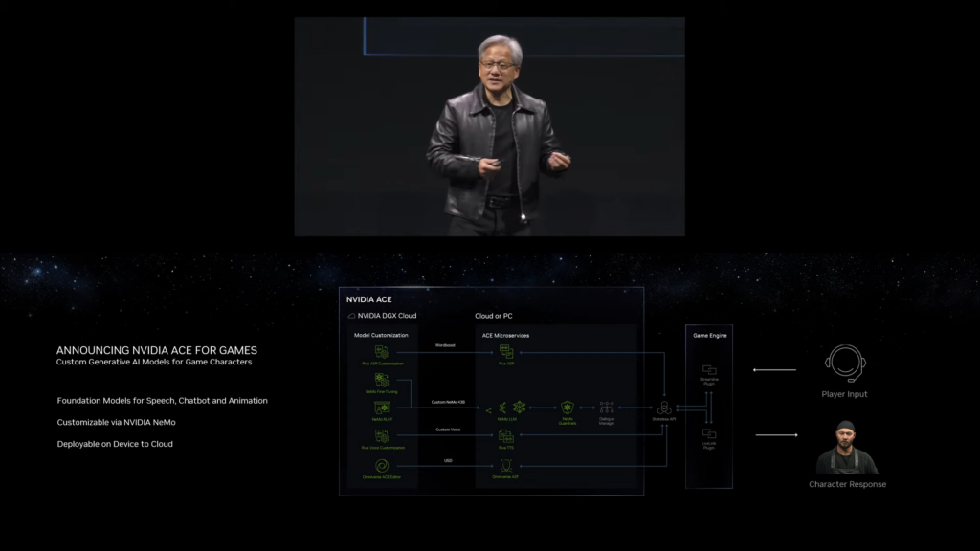This screenshot has width=980, height=551.
Task: Select the Riva TTS icon
Action: click(504, 435)
